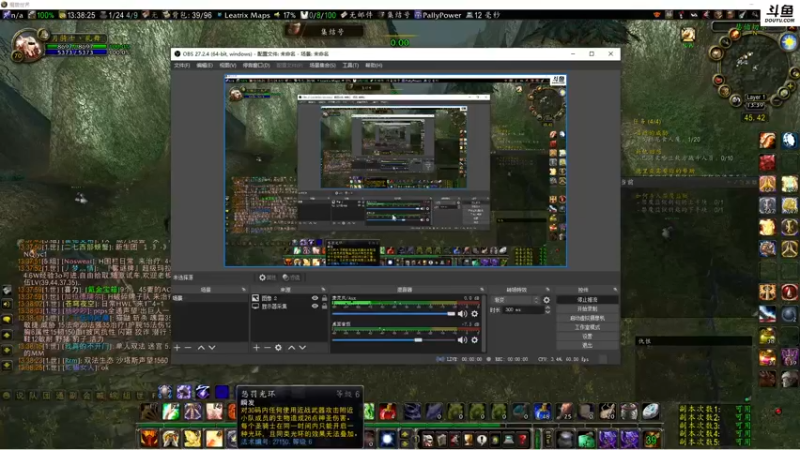800x450 pixels.
Task: Remove the scene with the scenes minus button
Action: (x=188, y=347)
